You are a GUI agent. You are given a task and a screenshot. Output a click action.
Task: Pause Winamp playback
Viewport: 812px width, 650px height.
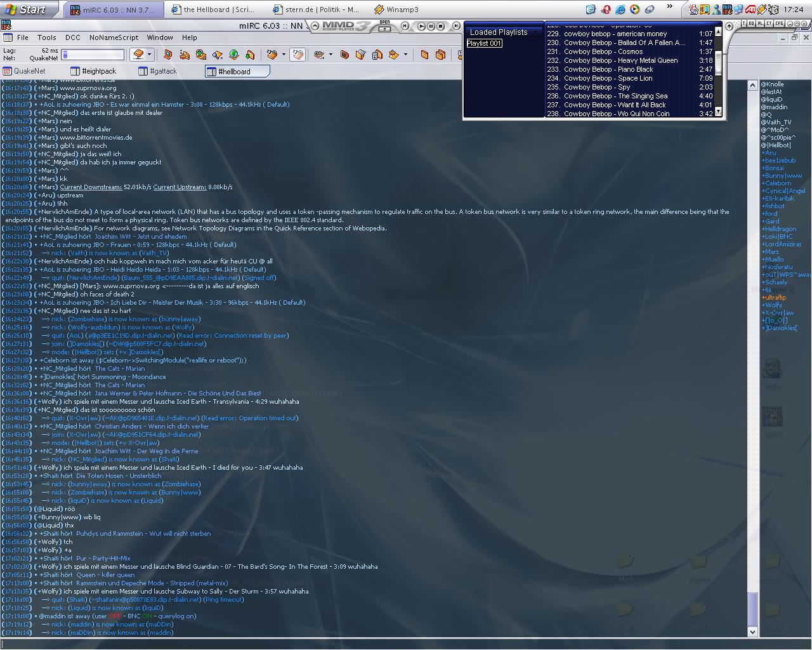tap(431, 26)
